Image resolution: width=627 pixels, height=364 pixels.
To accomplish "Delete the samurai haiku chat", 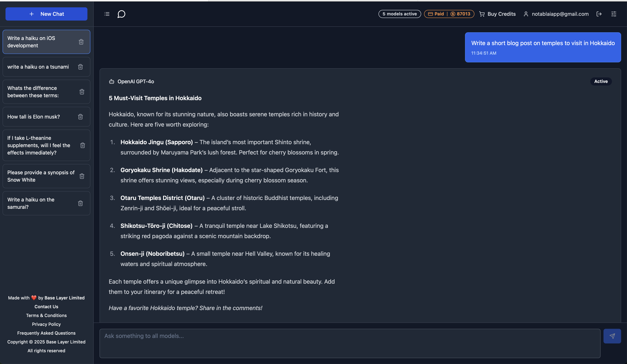I will coord(80,203).
